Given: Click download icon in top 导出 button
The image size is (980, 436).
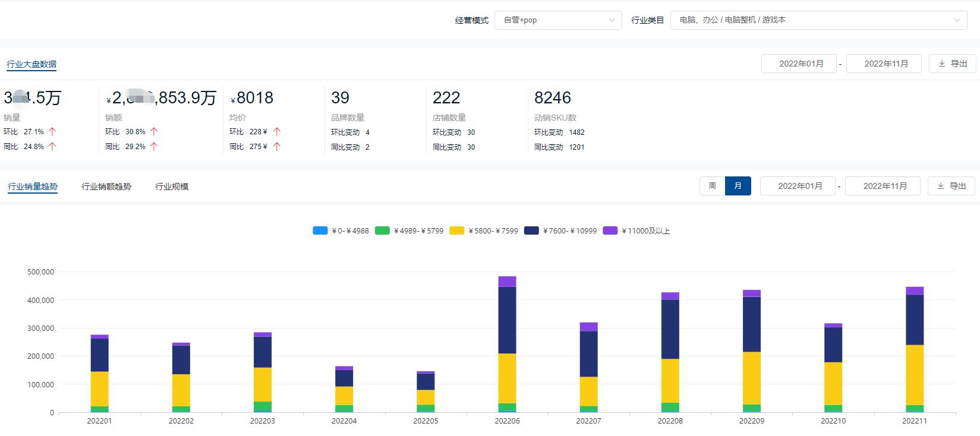Looking at the screenshot, I should tap(942, 64).
